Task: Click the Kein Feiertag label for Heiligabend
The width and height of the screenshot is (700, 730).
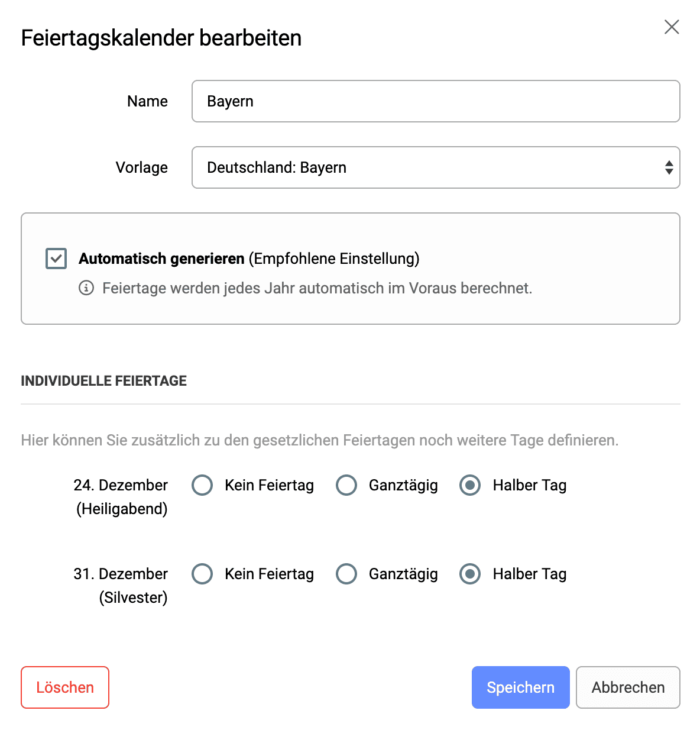Action: 269,485
